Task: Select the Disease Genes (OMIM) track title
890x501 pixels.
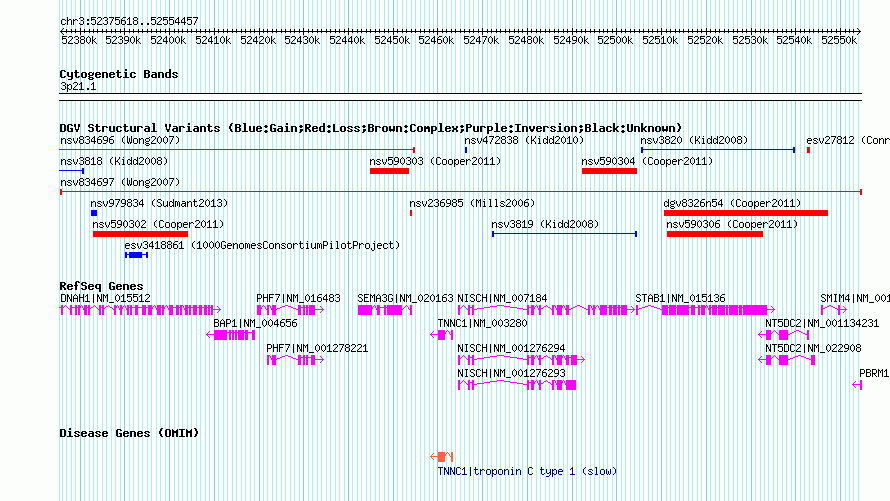Action: pyautogui.click(x=129, y=433)
